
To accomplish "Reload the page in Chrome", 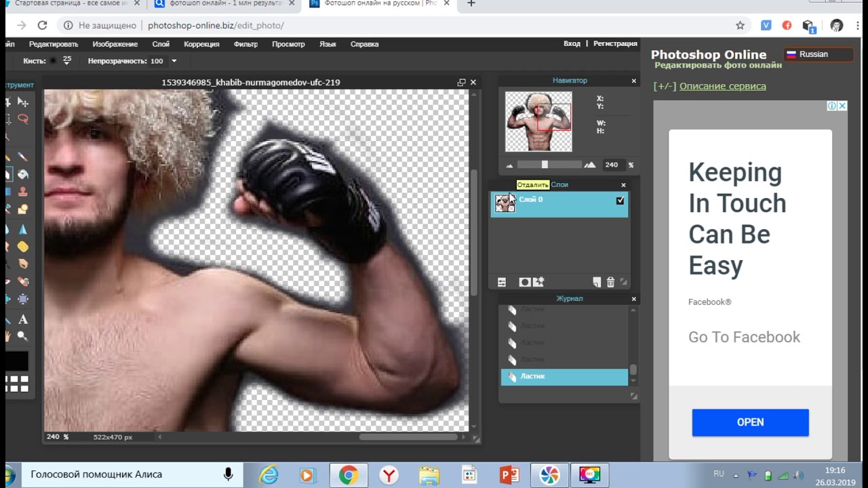I will (42, 25).
